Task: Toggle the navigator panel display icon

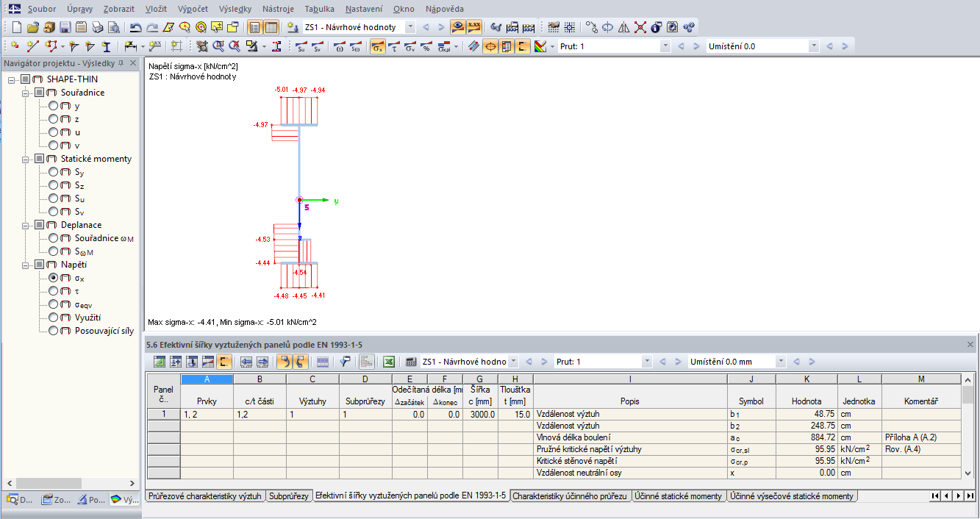Action: click(x=254, y=27)
